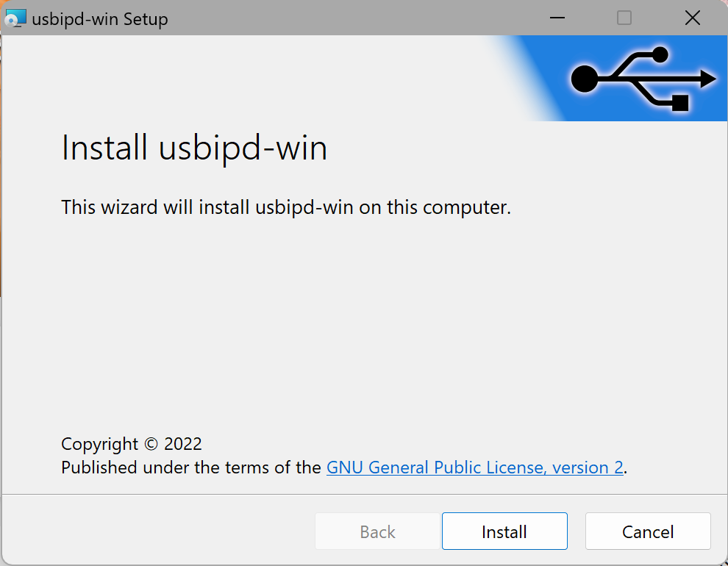728x566 pixels.
Task: Close the usbipd-win Setup window
Action: [x=692, y=18]
